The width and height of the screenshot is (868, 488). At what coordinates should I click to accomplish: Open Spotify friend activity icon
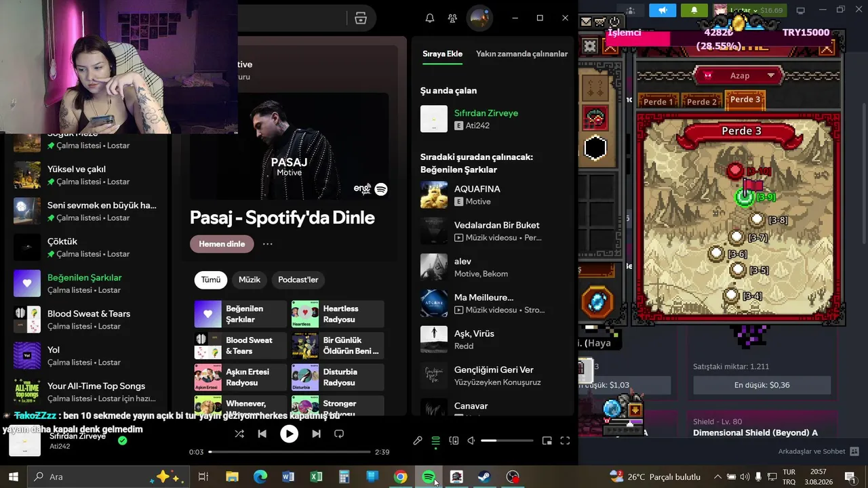452,18
